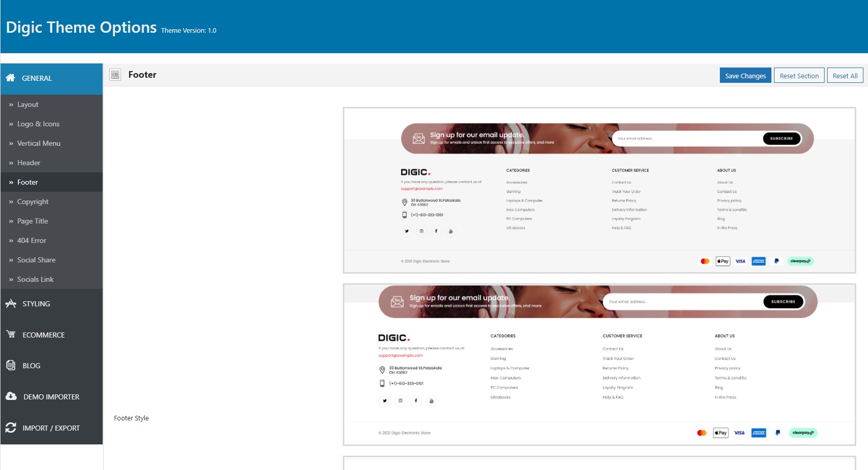Click Subscribe in second footer preview
The height and width of the screenshot is (470, 868).
(x=783, y=302)
